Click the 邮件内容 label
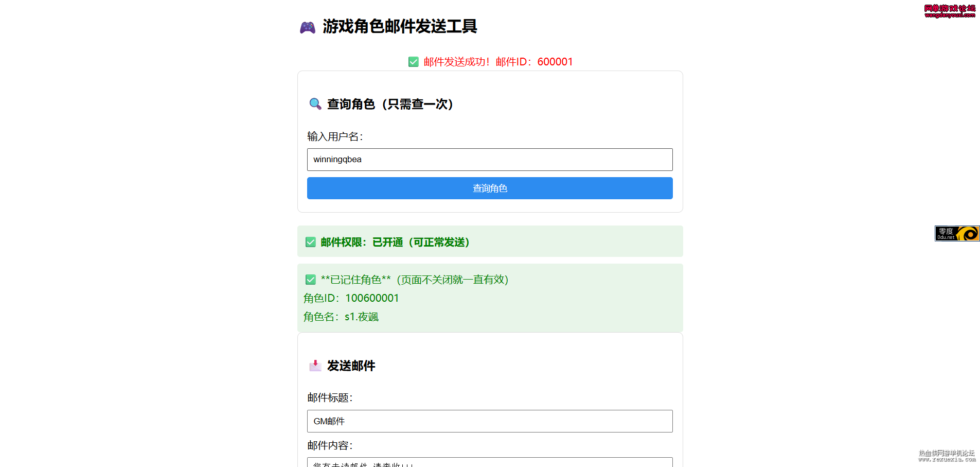The image size is (980, 467). pos(330,445)
